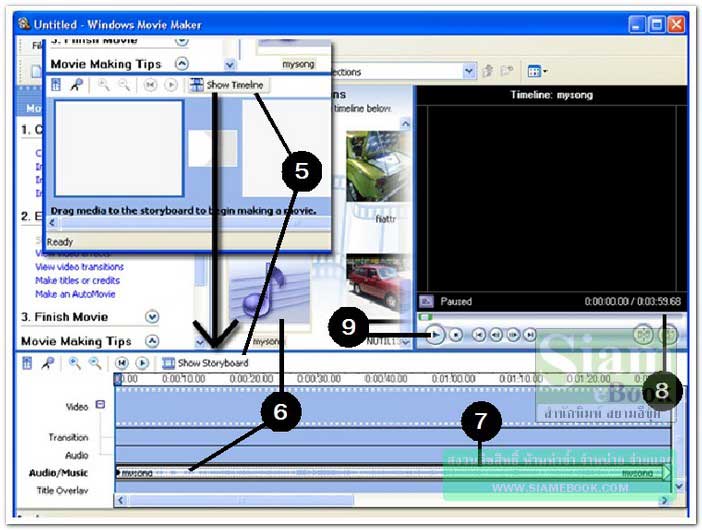Click Narrate Timeline microphone in Show Storyboard row
This screenshot has height=530, width=702.
(x=47, y=363)
